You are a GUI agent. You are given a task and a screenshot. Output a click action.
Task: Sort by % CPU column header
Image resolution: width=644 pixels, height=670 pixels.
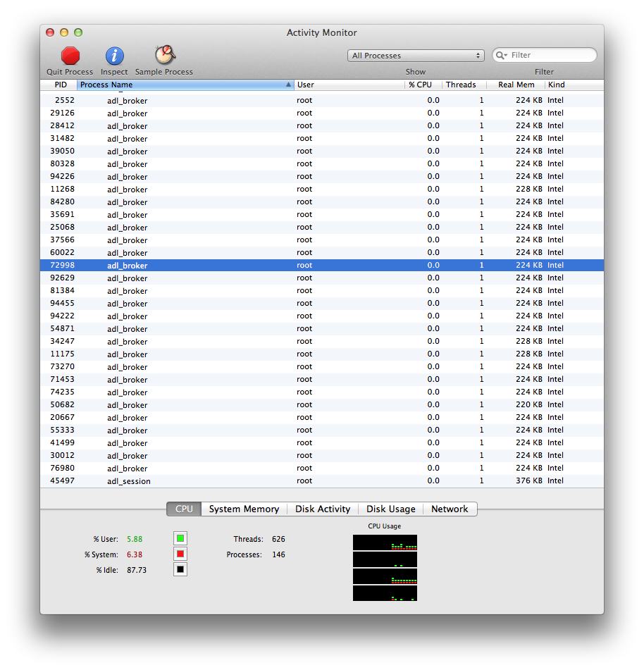[423, 85]
